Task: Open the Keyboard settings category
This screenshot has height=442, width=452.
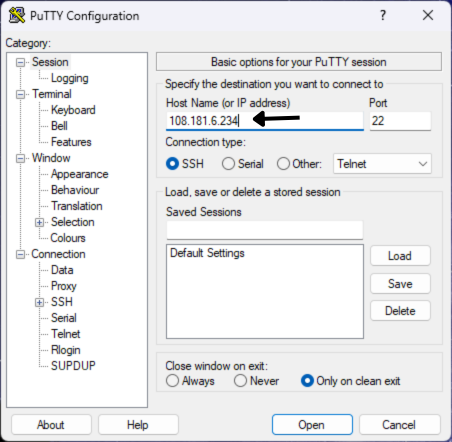Action: [x=73, y=110]
